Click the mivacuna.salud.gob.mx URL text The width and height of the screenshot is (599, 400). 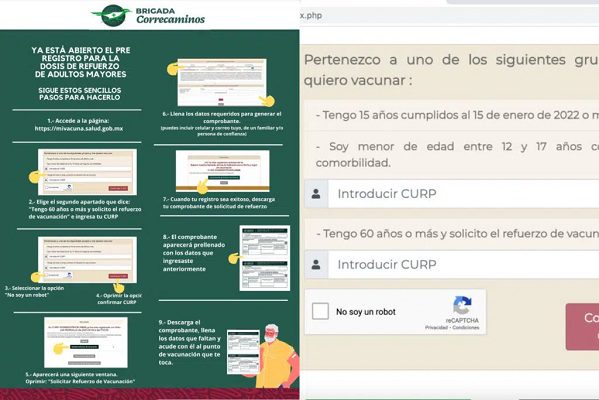tap(79, 129)
